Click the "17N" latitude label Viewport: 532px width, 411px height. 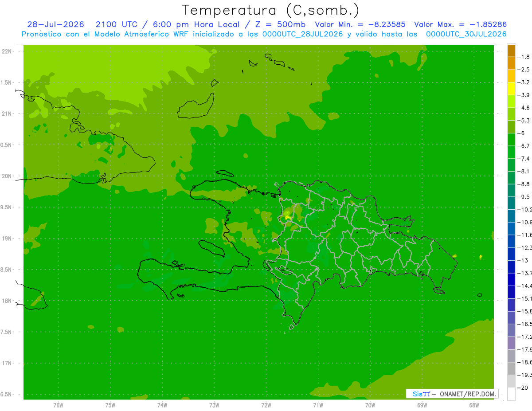8,363
